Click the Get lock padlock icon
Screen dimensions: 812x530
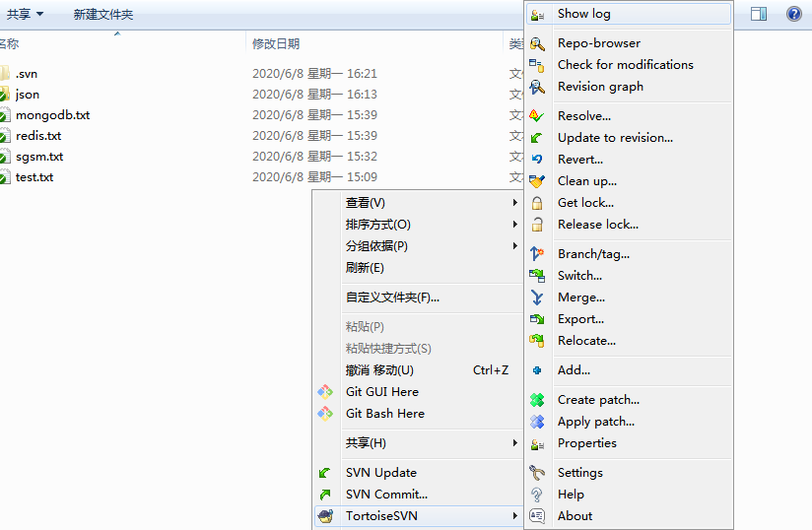click(x=537, y=203)
